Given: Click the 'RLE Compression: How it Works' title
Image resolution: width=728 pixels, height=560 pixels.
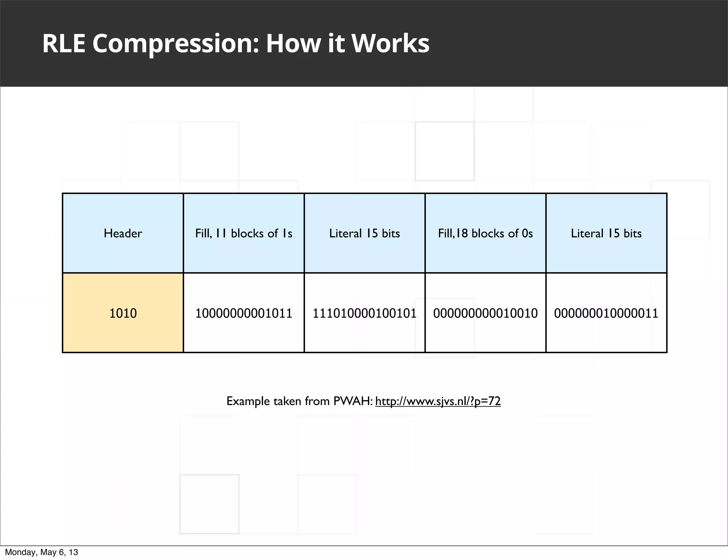Looking at the screenshot, I should tap(236, 43).
